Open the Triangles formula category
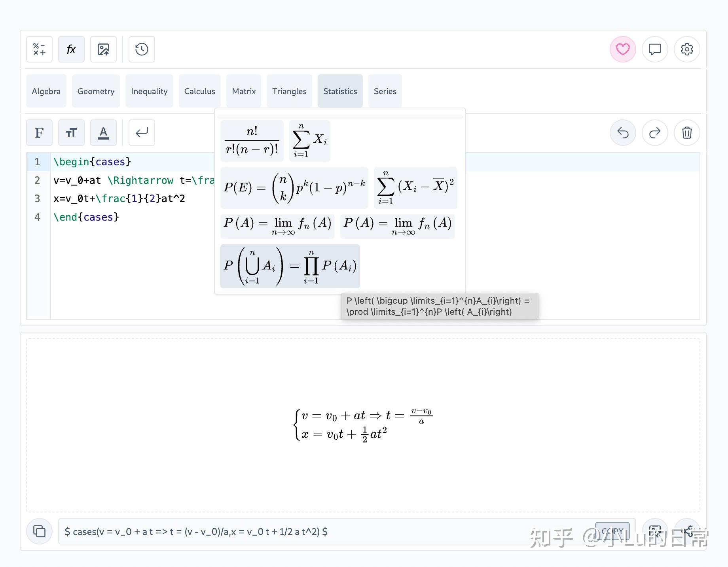 pyautogui.click(x=289, y=91)
